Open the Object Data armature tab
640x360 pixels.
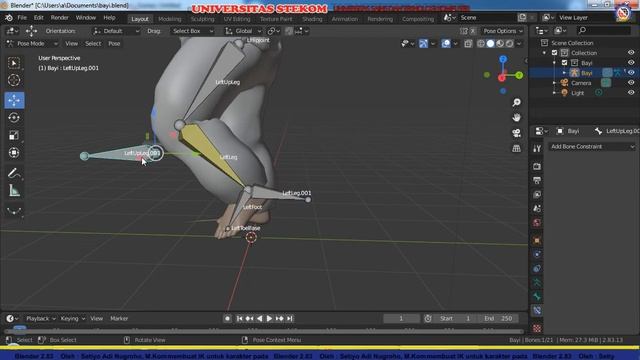[537, 282]
